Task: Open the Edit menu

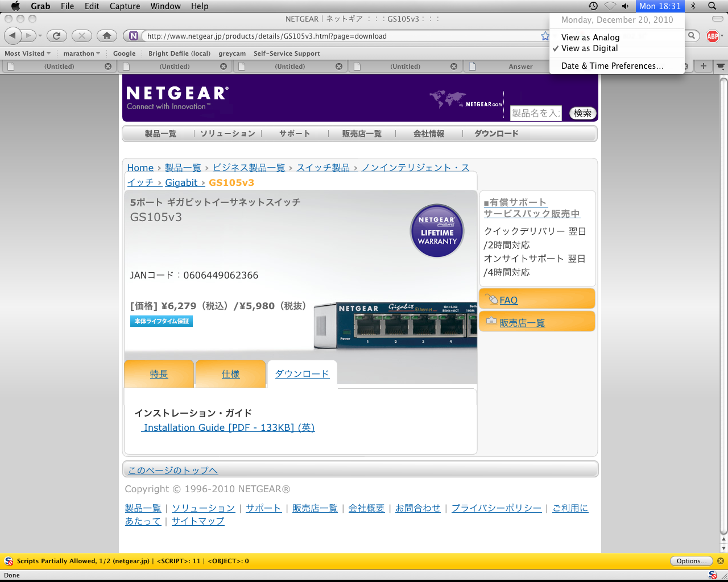Action: (92, 6)
